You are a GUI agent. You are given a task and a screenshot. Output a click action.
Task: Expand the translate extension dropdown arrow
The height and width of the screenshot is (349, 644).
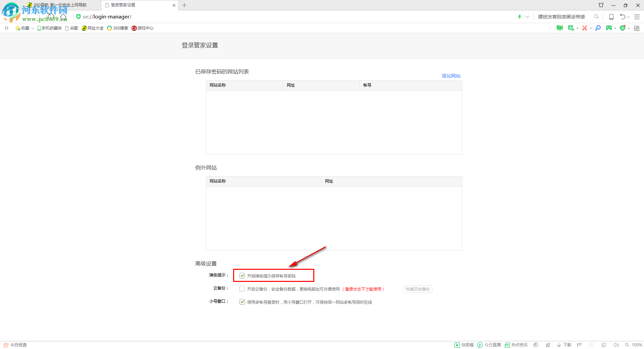[x=577, y=29]
